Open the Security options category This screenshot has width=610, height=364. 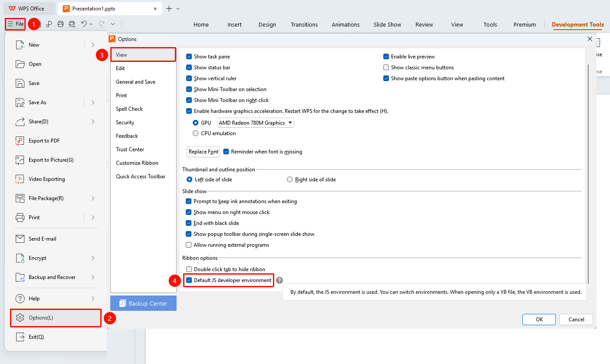pyautogui.click(x=143, y=122)
